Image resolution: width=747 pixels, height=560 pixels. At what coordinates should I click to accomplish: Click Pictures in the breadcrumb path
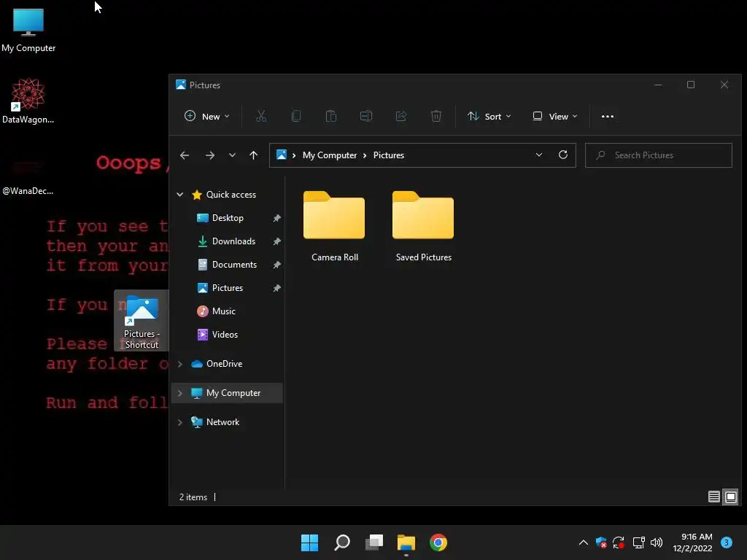(389, 155)
